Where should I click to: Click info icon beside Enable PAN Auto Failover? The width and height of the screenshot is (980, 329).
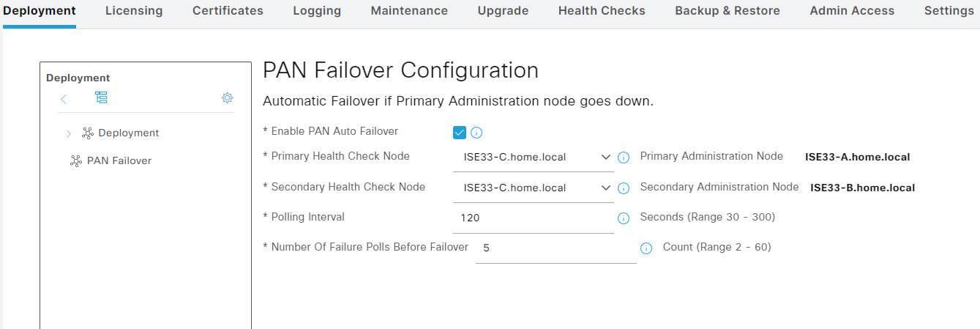pos(476,133)
